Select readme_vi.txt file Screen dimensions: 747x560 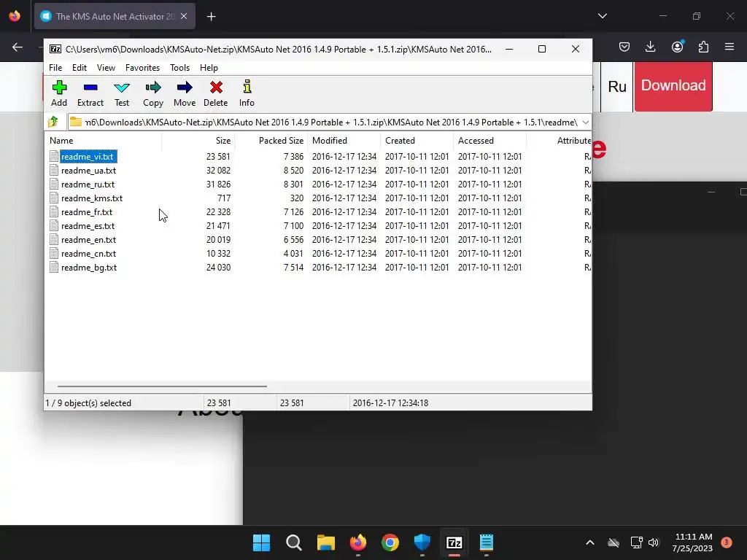point(88,157)
